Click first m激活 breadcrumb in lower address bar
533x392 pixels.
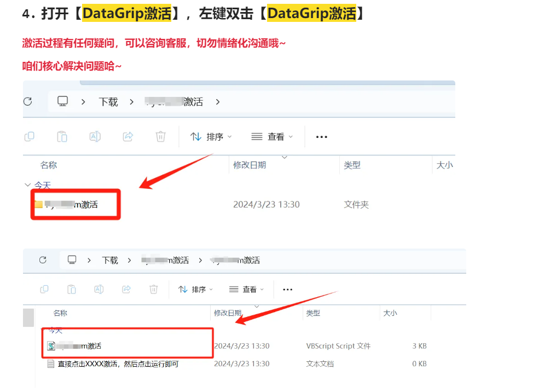click(x=165, y=260)
